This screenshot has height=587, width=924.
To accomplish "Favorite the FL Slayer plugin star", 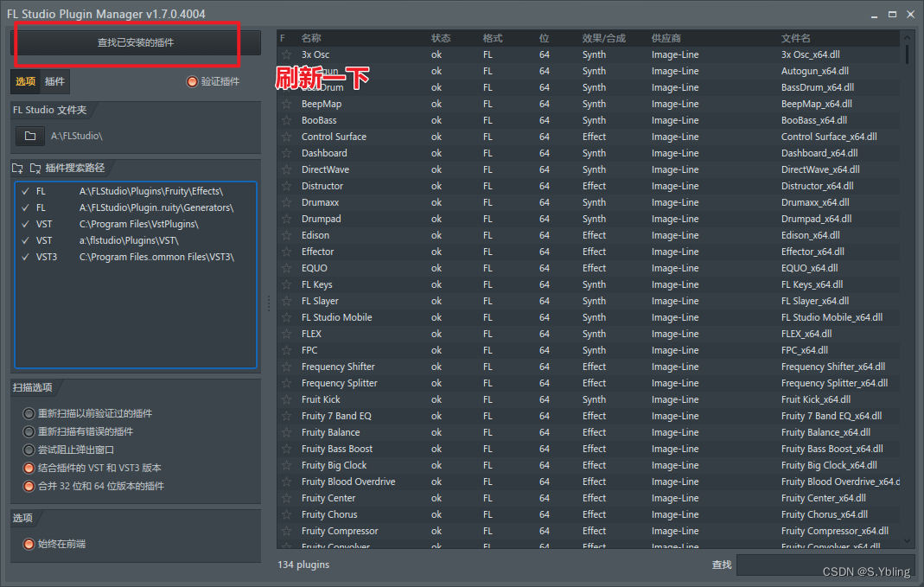I will [286, 301].
